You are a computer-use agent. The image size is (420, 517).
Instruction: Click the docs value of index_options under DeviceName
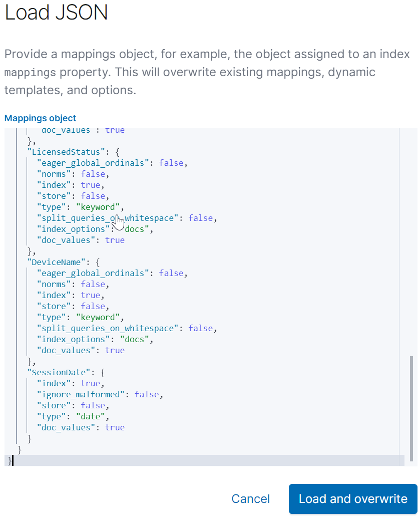point(134,339)
